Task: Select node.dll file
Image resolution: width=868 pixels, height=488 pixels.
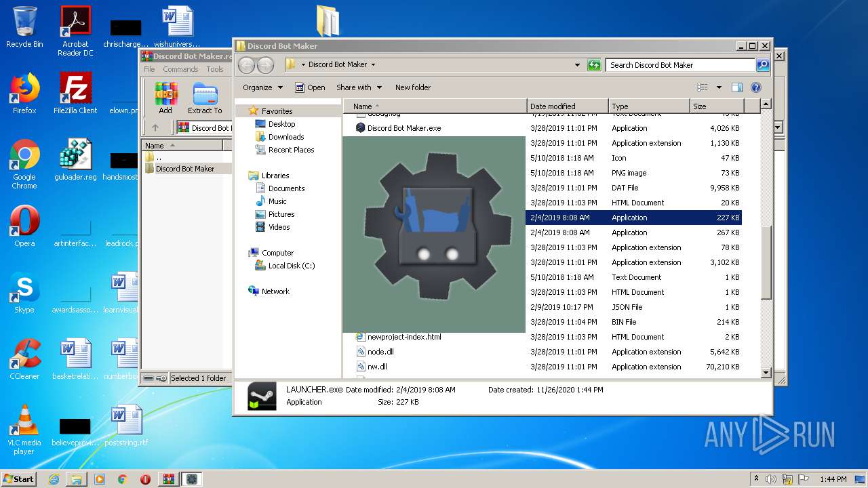Action: (380, 352)
